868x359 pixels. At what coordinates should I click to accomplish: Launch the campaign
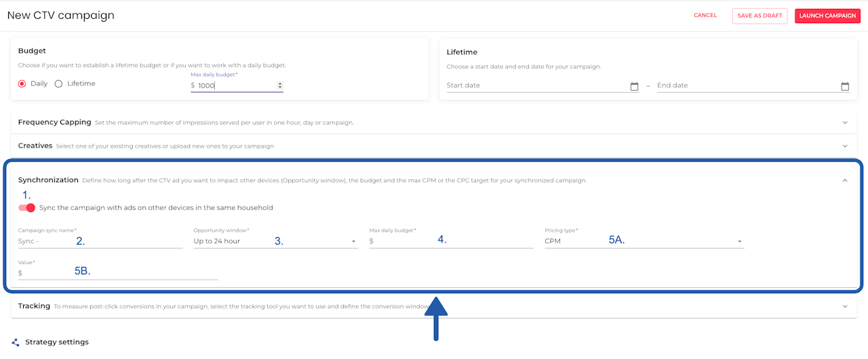pos(827,16)
